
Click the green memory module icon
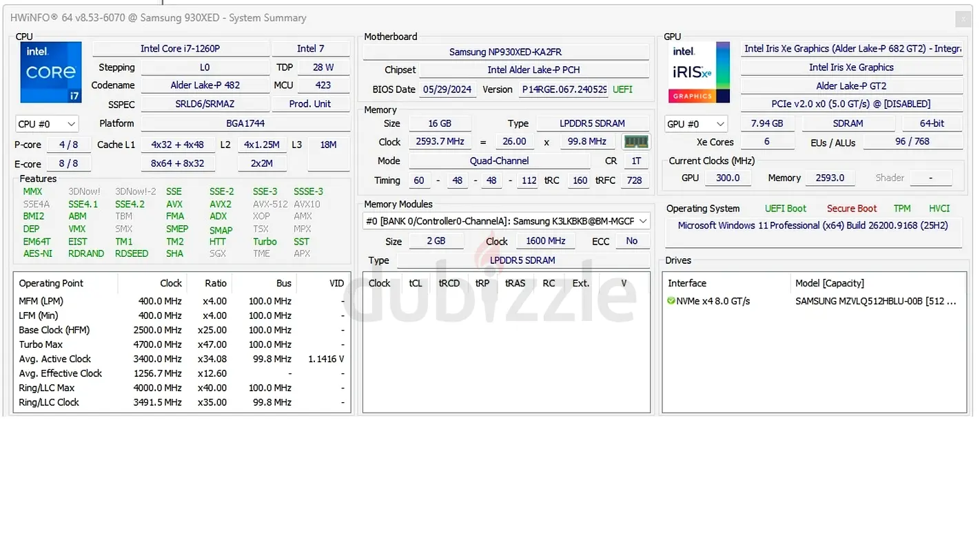[635, 142]
